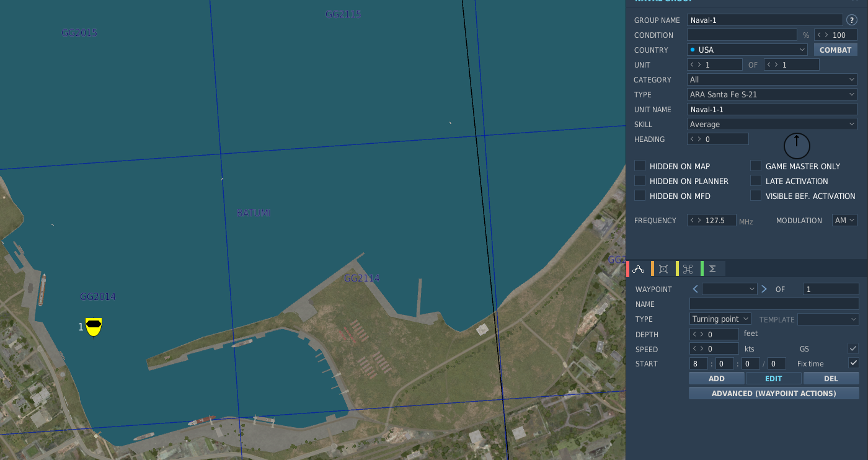The width and height of the screenshot is (868, 460).
Task: Click the Unit Name field Naval-1-1
Action: point(772,109)
